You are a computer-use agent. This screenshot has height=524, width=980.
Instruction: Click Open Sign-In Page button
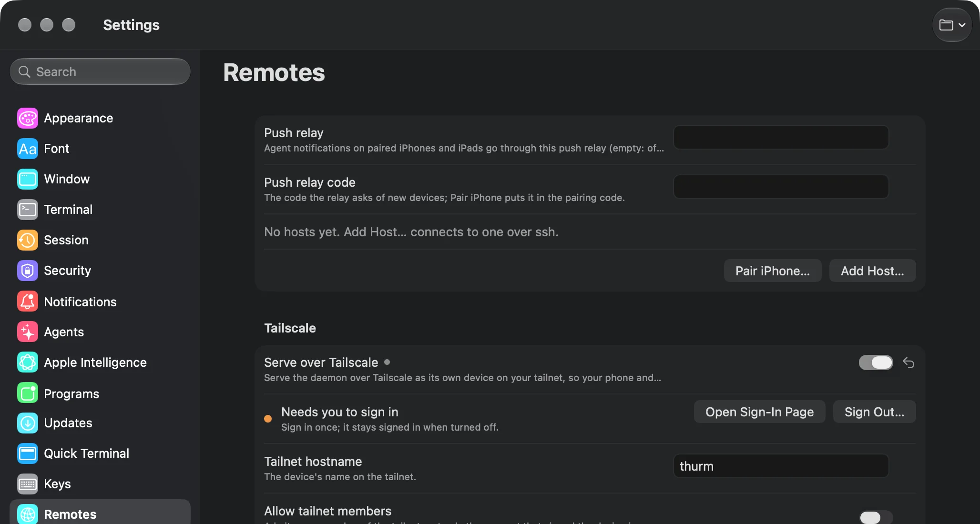click(x=760, y=412)
